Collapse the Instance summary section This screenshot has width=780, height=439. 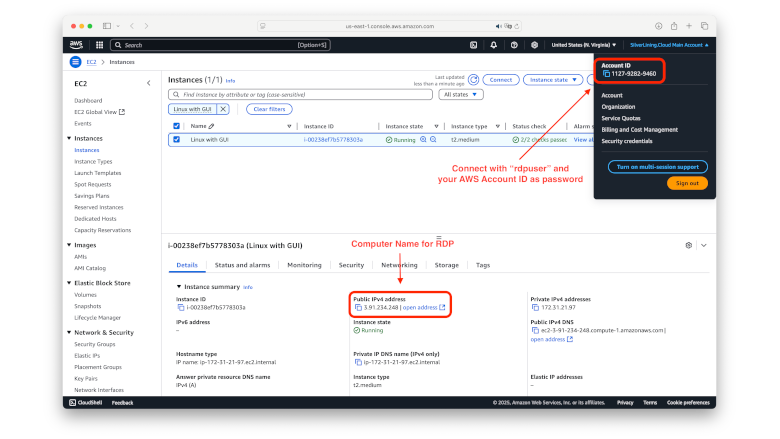(179, 287)
